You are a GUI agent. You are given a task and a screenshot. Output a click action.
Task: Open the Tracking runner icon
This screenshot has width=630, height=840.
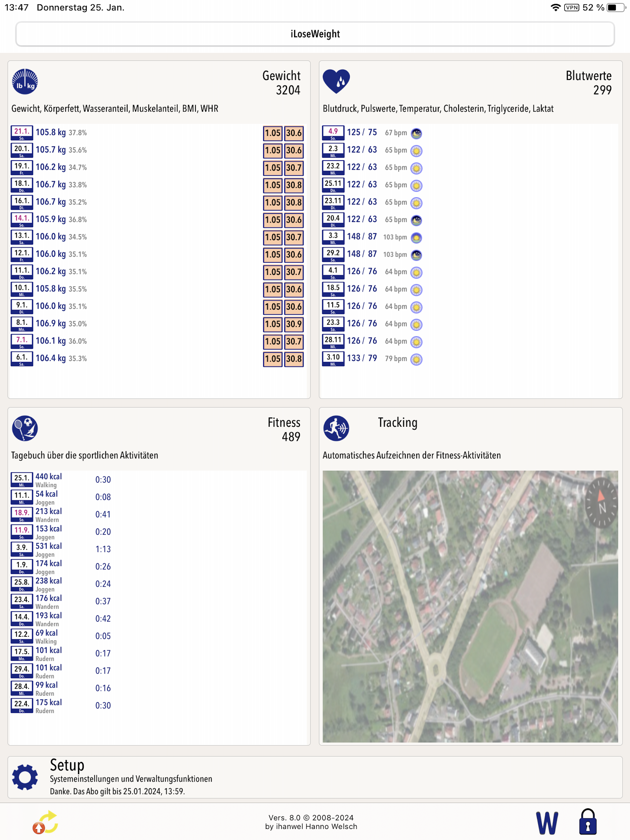[336, 428]
